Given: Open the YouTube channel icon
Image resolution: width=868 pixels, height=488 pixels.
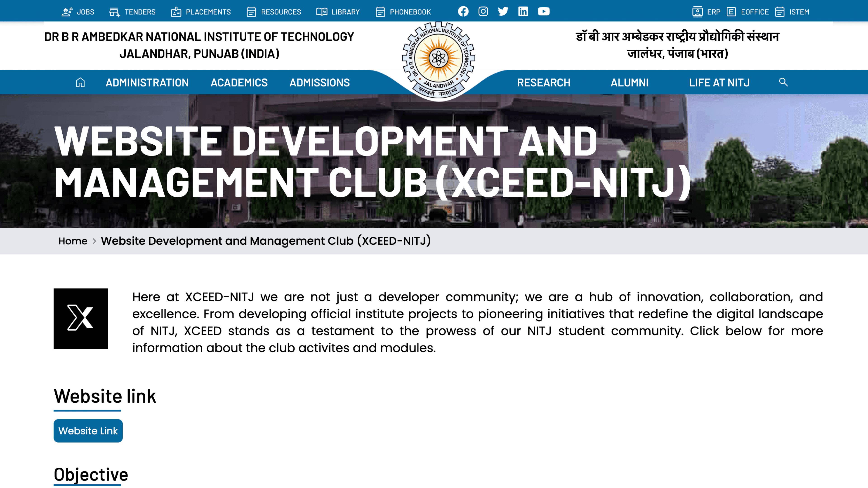Looking at the screenshot, I should 543,11.
